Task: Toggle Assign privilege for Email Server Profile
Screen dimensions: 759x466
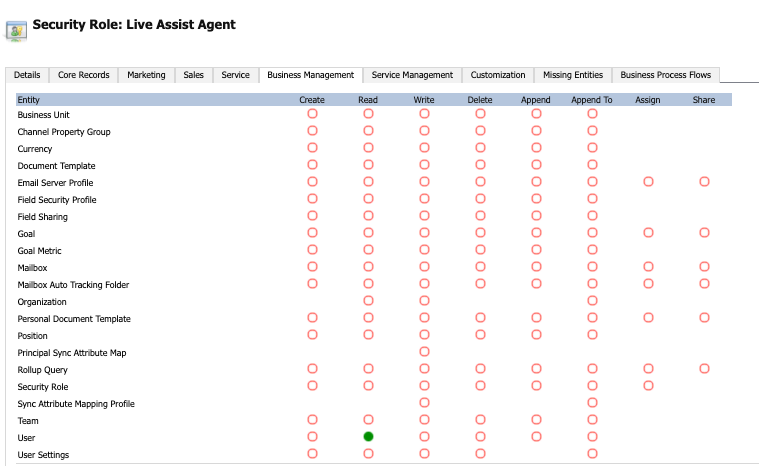Action: pyautogui.click(x=648, y=181)
